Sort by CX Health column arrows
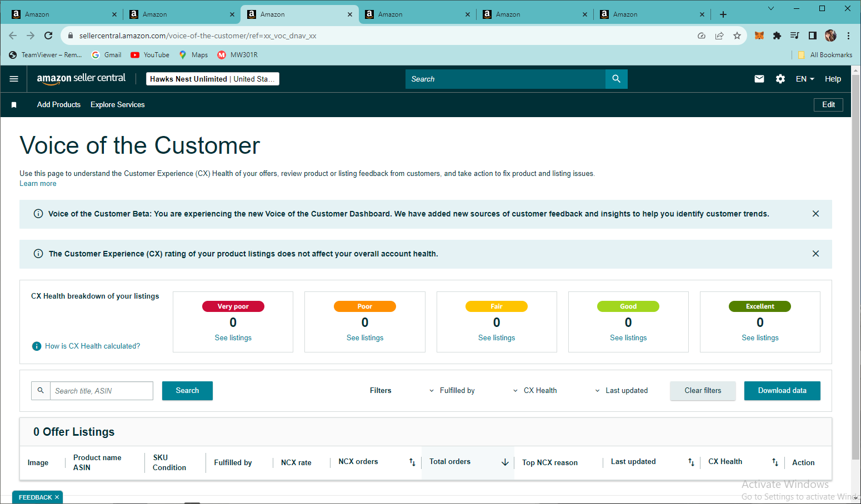 [775, 462]
